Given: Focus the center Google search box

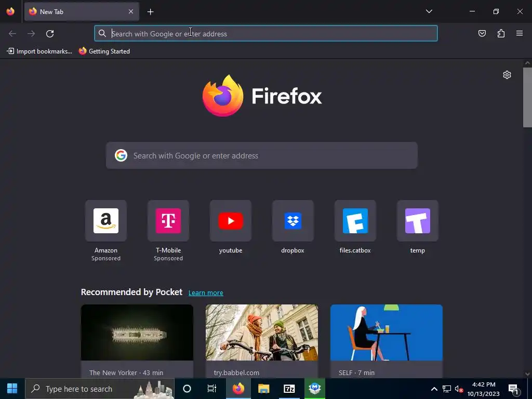Looking at the screenshot, I should pos(262,156).
